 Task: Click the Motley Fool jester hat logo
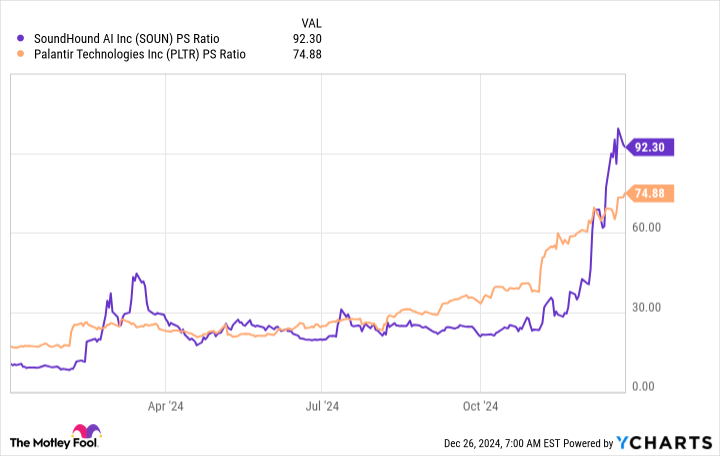click(x=86, y=431)
